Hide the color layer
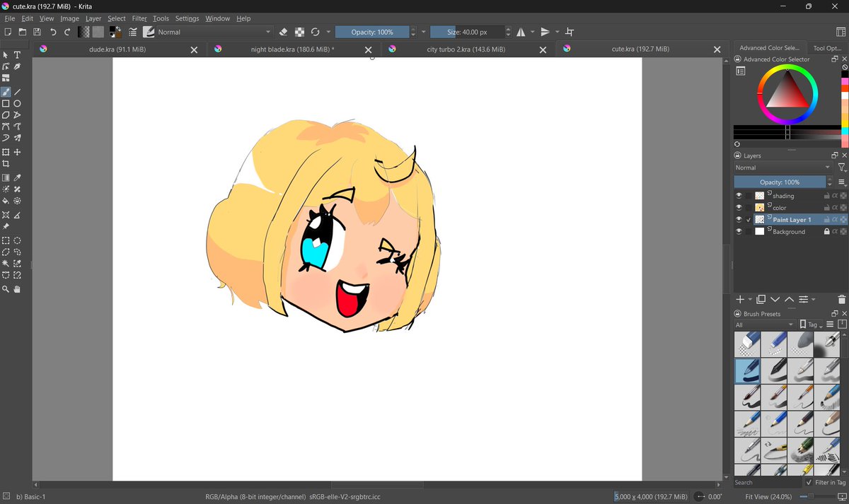The width and height of the screenshot is (849, 504). click(x=739, y=208)
